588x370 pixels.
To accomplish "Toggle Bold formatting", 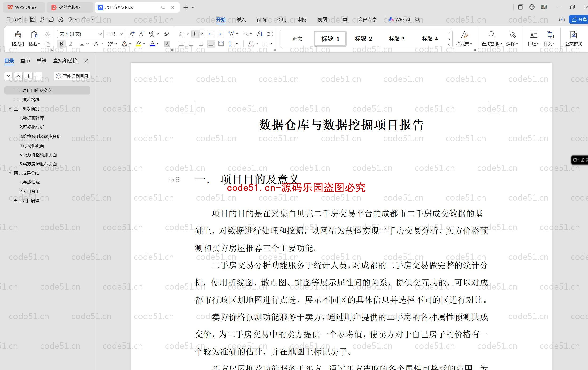I will tap(61, 44).
